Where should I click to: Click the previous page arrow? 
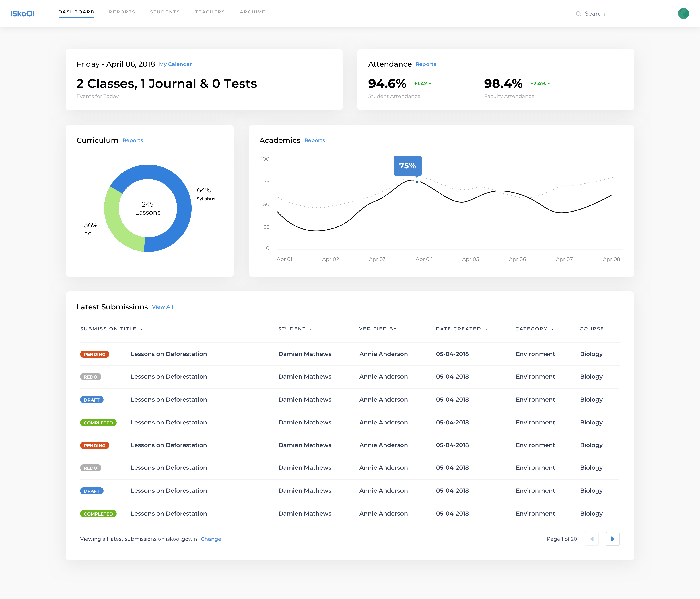pyautogui.click(x=592, y=539)
